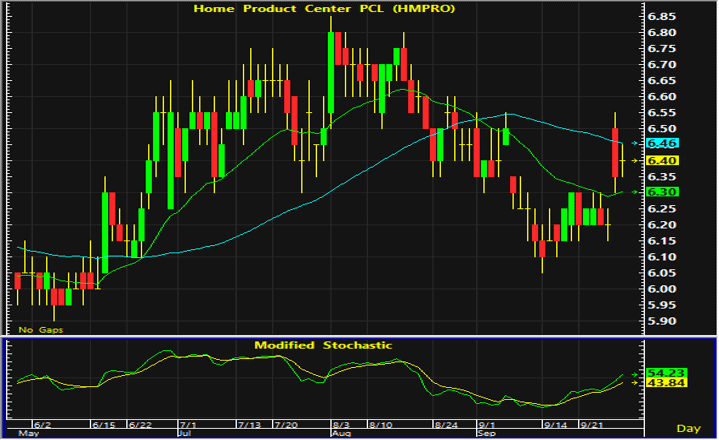The width and height of the screenshot is (719, 440).
Task: Click the yellow arrow beside the 43.84 label
Action: pos(635,382)
